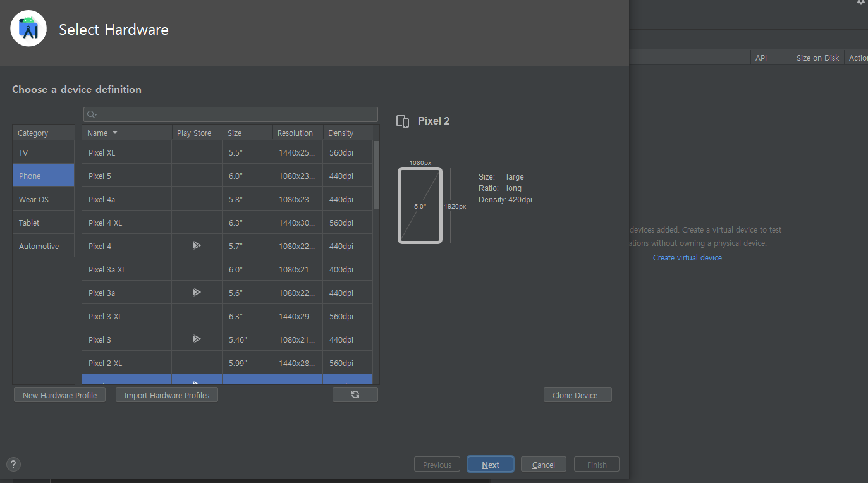Click the disabled Finish button

tap(597, 465)
